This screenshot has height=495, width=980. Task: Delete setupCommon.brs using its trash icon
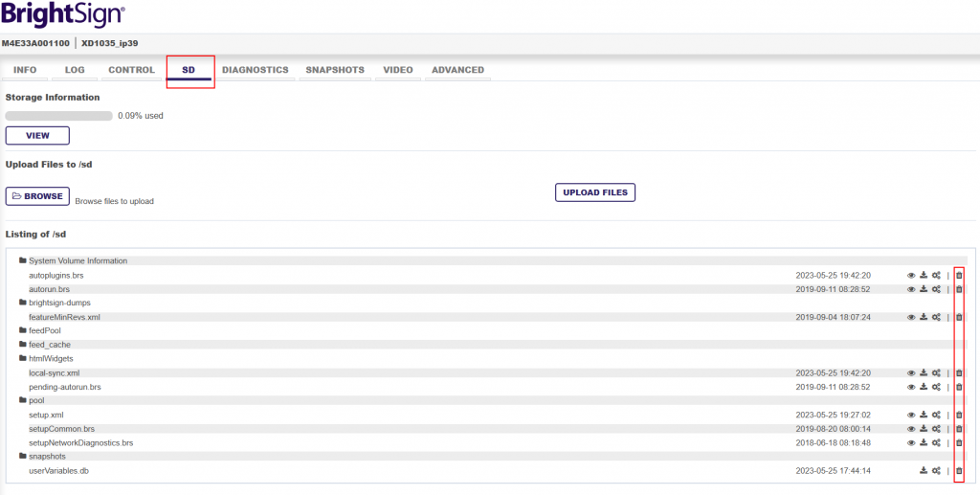pos(959,429)
